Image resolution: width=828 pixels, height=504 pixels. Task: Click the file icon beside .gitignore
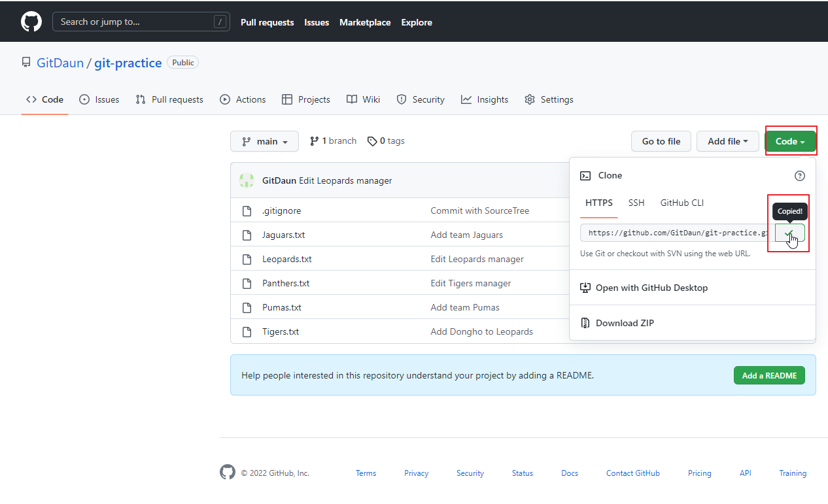point(247,210)
